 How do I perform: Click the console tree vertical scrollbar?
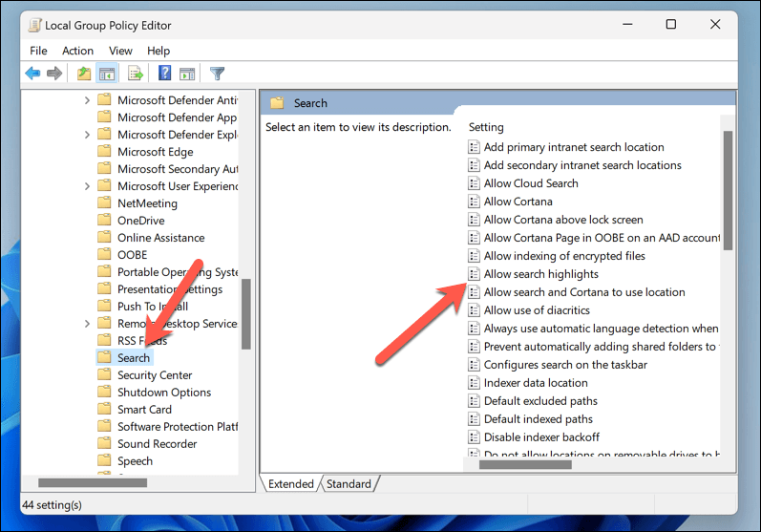click(245, 313)
